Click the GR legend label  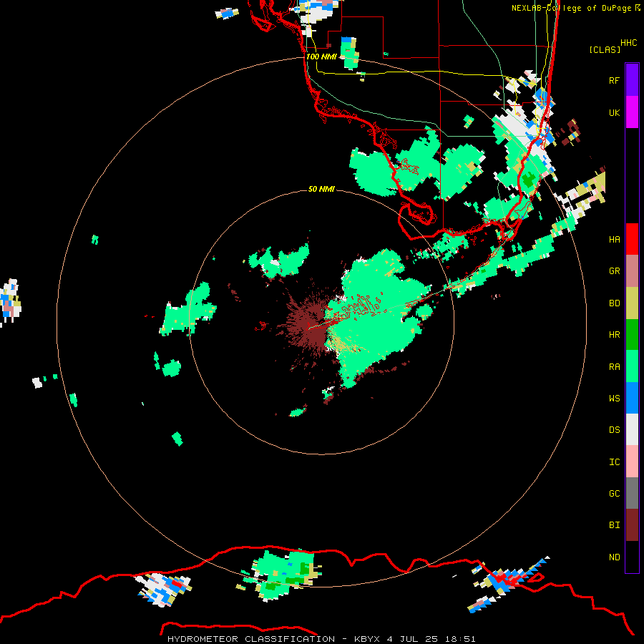click(x=614, y=271)
